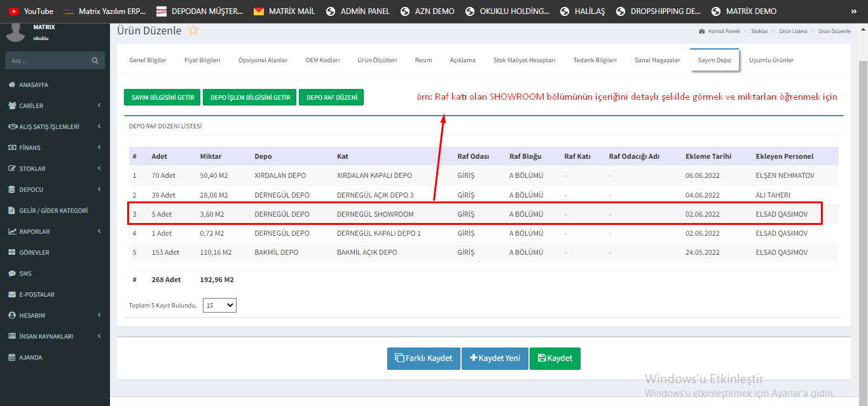Image resolution: width=868 pixels, height=406 pixels.
Task: Click the GÖREVLER grid icon in sidebar
Action: coord(12,252)
